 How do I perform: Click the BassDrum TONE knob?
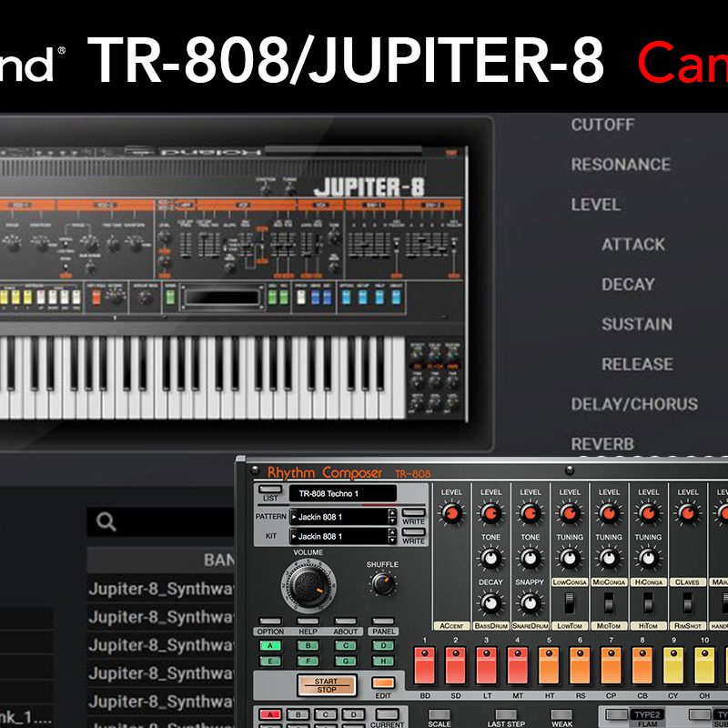pos(490,558)
